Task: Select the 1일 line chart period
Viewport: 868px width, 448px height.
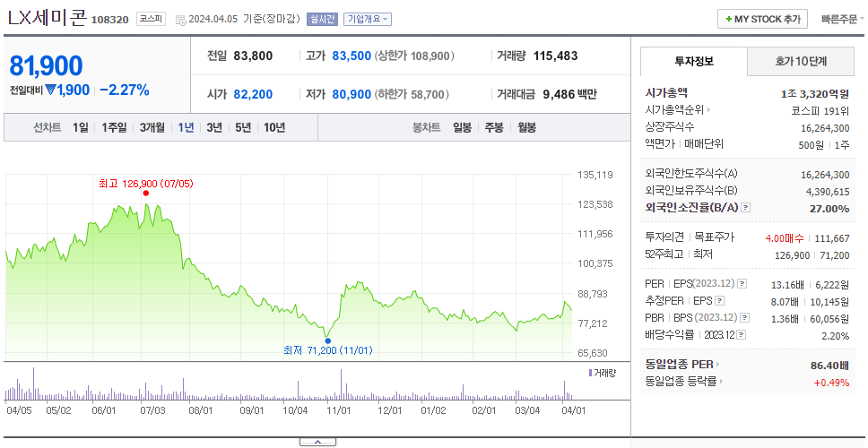Action: pos(81,128)
